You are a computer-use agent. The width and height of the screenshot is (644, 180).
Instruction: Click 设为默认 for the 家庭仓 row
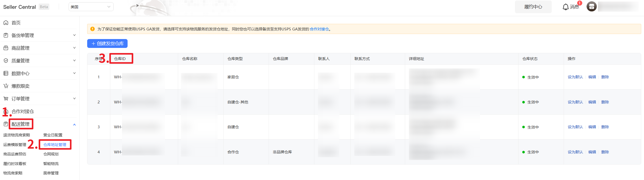[575, 77]
